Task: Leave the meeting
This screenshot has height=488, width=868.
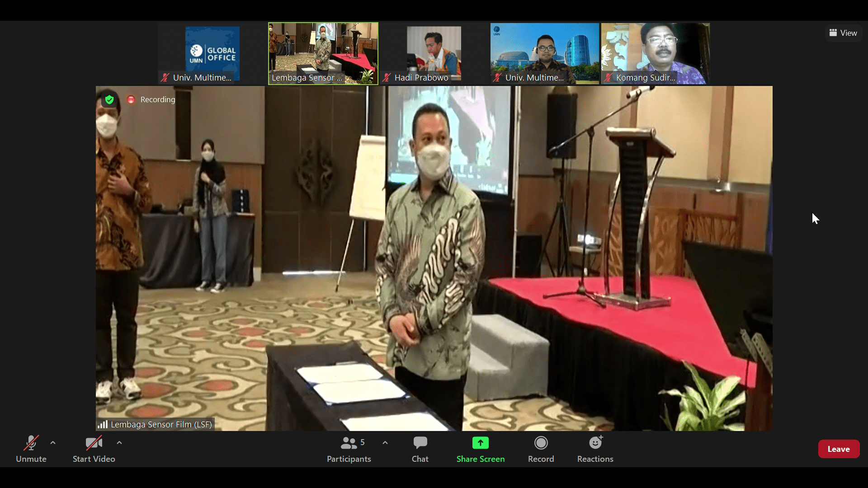Action: pyautogui.click(x=838, y=449)
